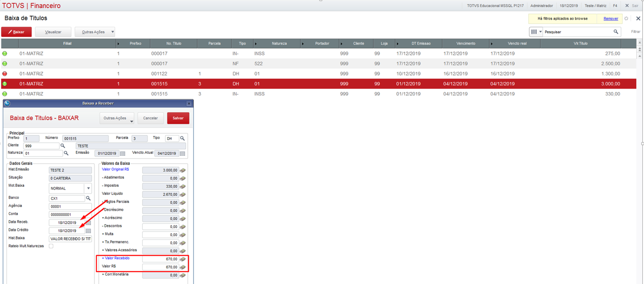This screenshot has width=644, height=284.
Task: Click the Filtrar link
Action: point(636,32)
